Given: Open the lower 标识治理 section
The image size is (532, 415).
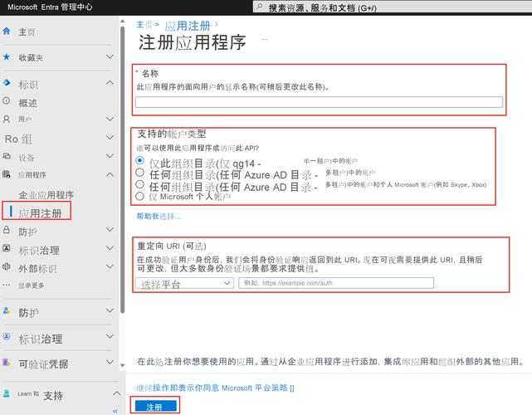Looking at the screenshot, I should click(41, 339).
